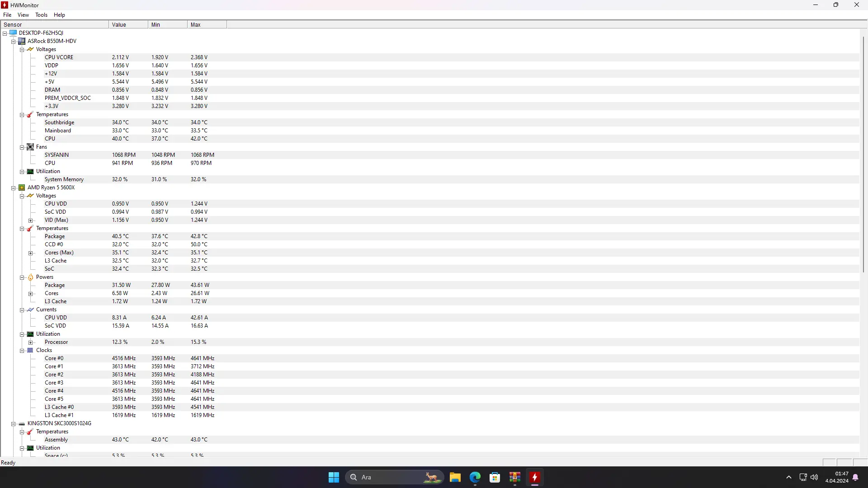Click the Currents wave icon

[30, 310]
